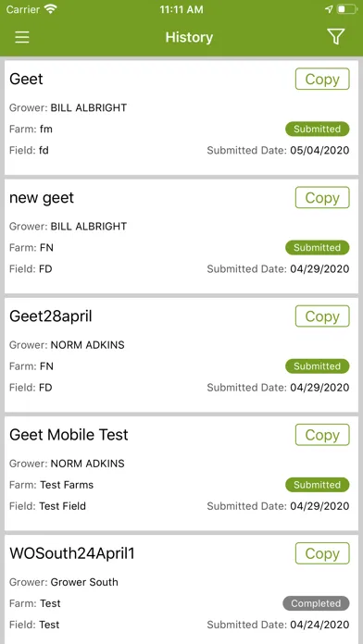Open the WOSouth24April1 record
The width and height of the screenshot is (363, 644).
pyautogui.click(x=181, y=589)
